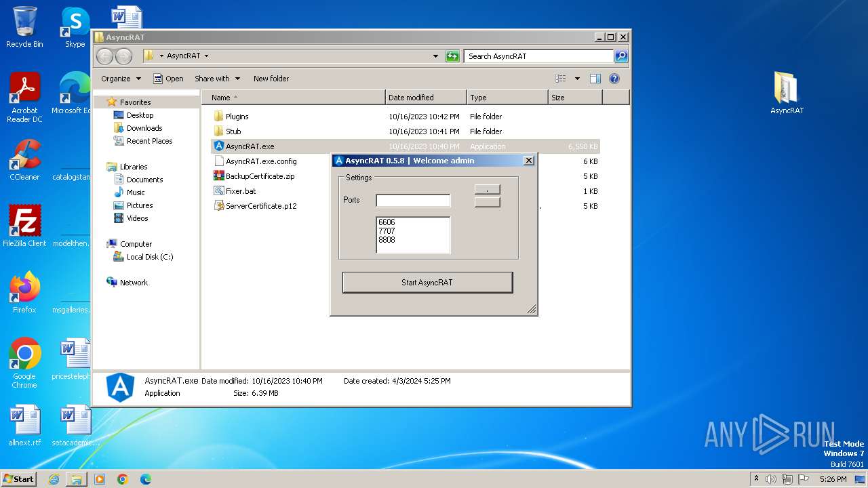Click Open in the Explorer toolbar
This screenshot has height=488, width=868.
point(168,79)
